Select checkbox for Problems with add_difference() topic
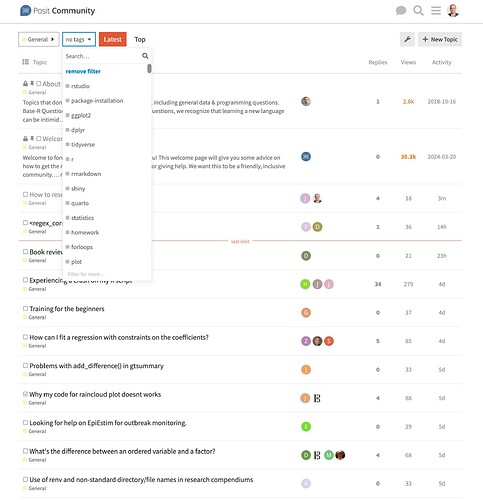 (25, 366)
